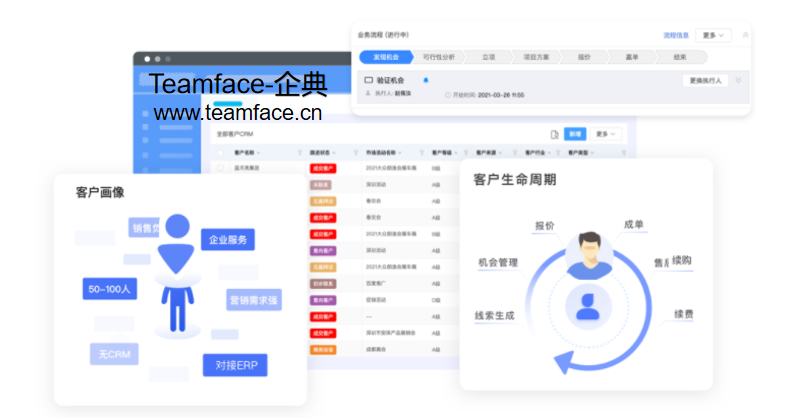Image resolution: width=812 pixels, height=418 pixels.
Task: Click the 企业服务 tag in 客户画像
Action: click(x=228, y=240)
